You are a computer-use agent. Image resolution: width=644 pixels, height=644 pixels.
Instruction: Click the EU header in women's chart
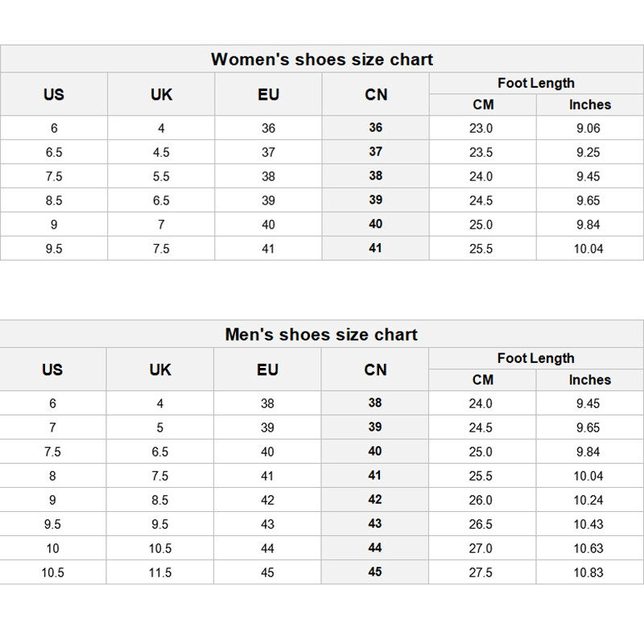268,94
